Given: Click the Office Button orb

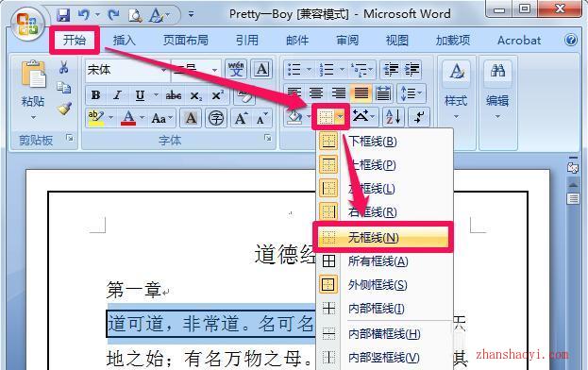Looking at the screenshot, I should click(x=27, y=24).
